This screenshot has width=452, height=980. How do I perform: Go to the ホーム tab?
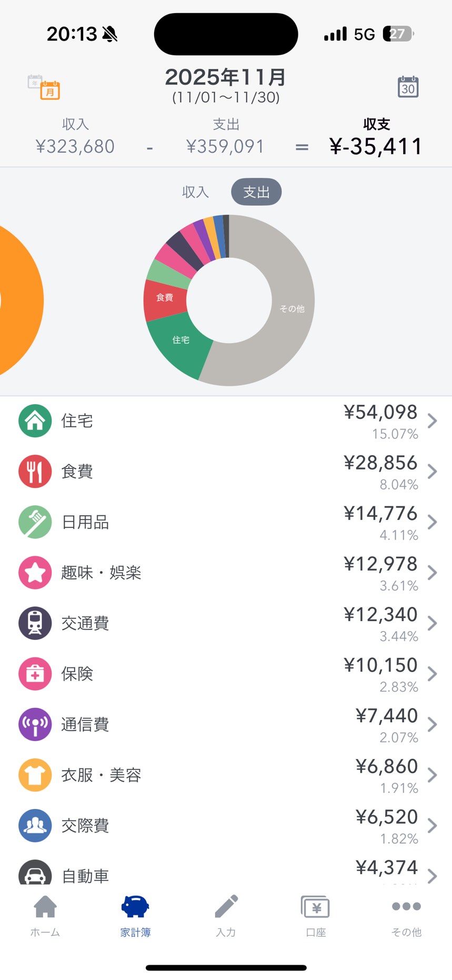45,916
